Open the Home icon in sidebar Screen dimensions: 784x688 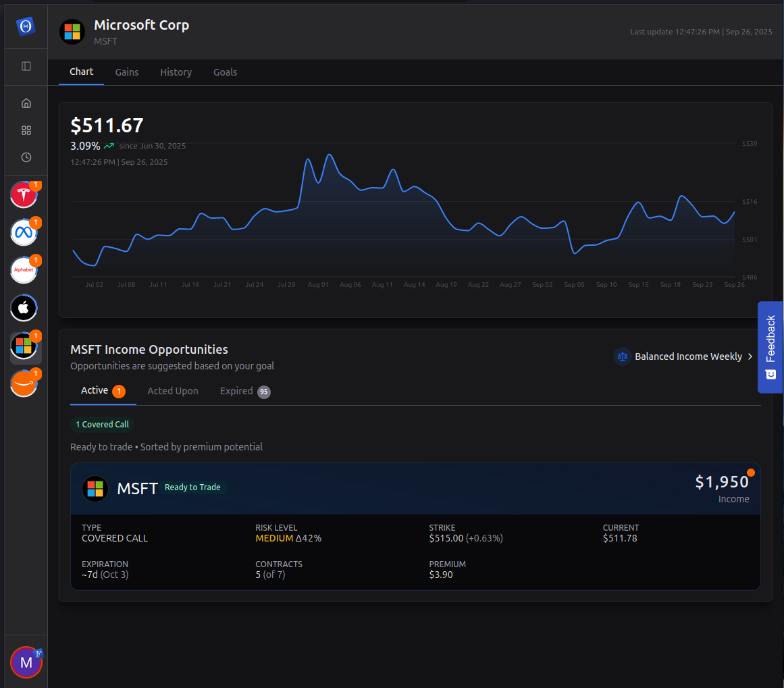[x=26, y=103]
